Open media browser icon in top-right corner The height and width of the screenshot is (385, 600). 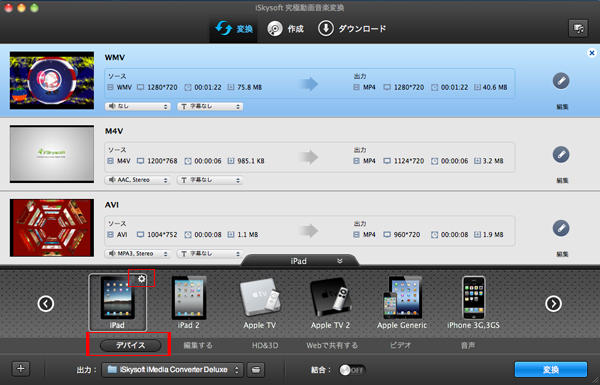[578, 28]
